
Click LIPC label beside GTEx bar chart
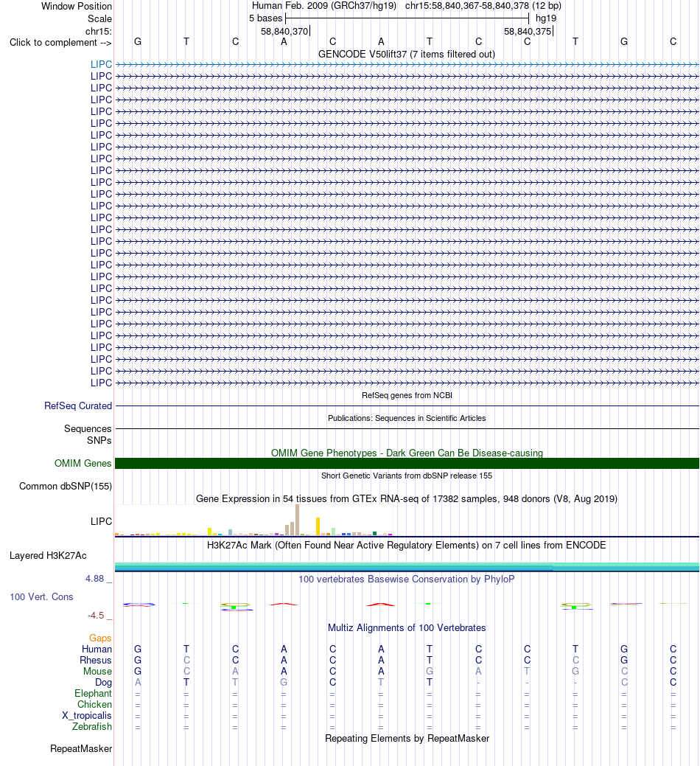(x=101, y=521)
